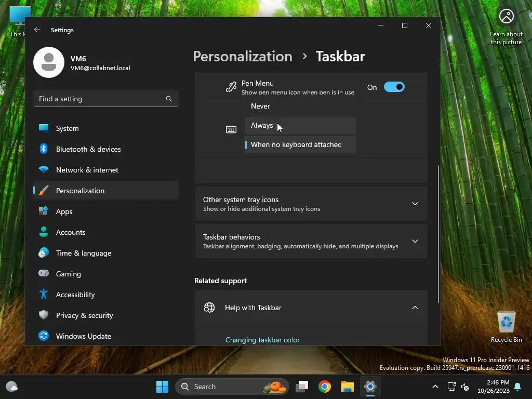Click the Find a setting field

(105, 99)
